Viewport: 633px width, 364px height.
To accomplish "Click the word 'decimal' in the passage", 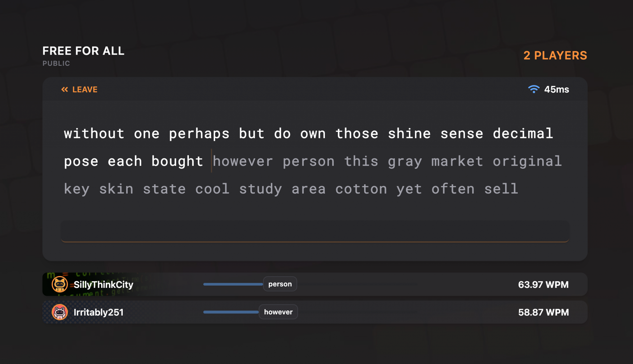I will coord(523,134).
